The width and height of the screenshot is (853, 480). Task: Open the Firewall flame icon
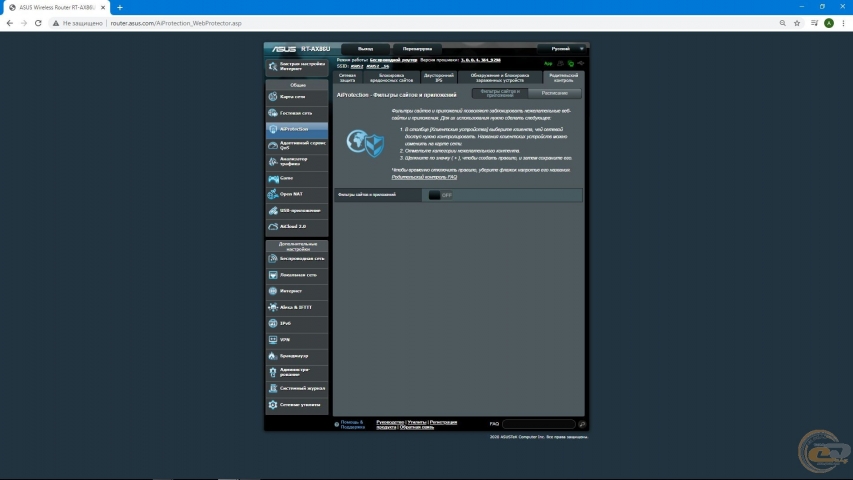[273, 356]
